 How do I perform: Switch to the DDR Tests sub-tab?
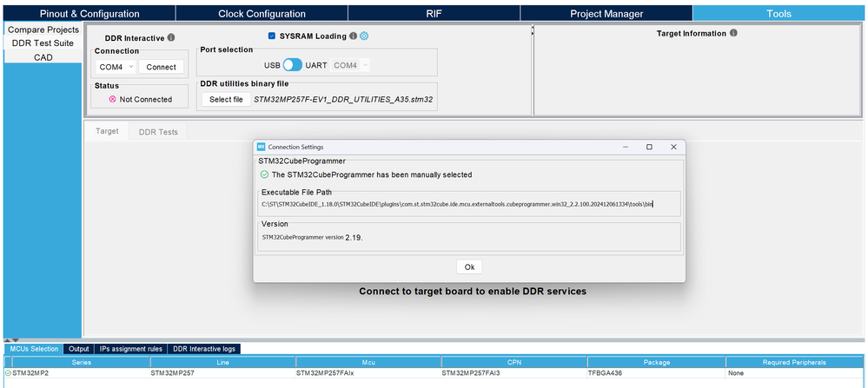click(158, 132)
